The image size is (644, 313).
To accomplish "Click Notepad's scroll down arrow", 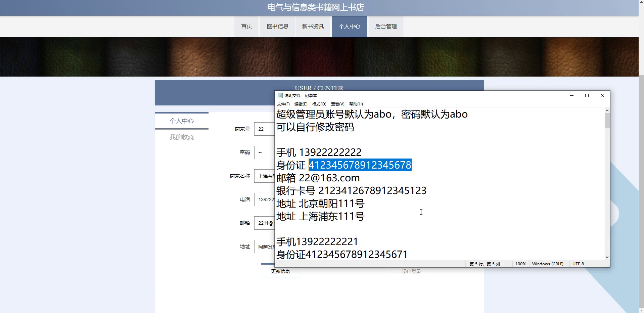I will [607, 257].
